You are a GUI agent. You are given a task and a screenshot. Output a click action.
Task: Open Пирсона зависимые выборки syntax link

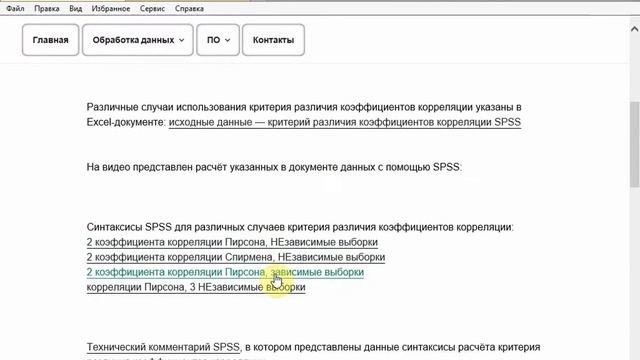(225, 272)
